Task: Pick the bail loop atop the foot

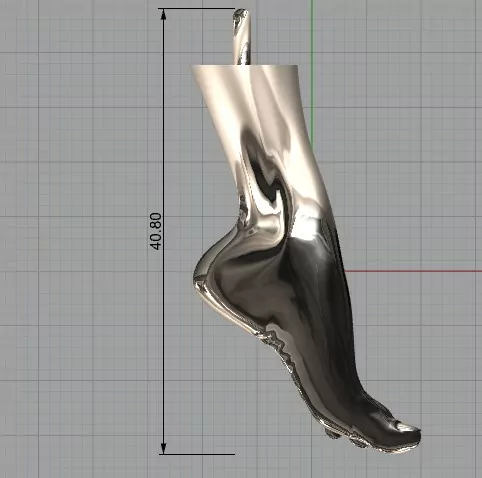Action: (241, 37)
